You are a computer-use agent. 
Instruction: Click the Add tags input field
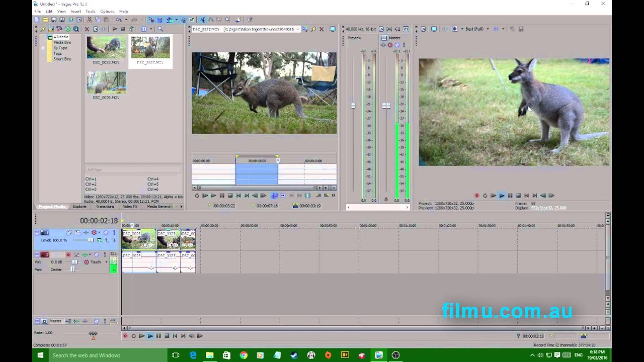coord(133,169)
